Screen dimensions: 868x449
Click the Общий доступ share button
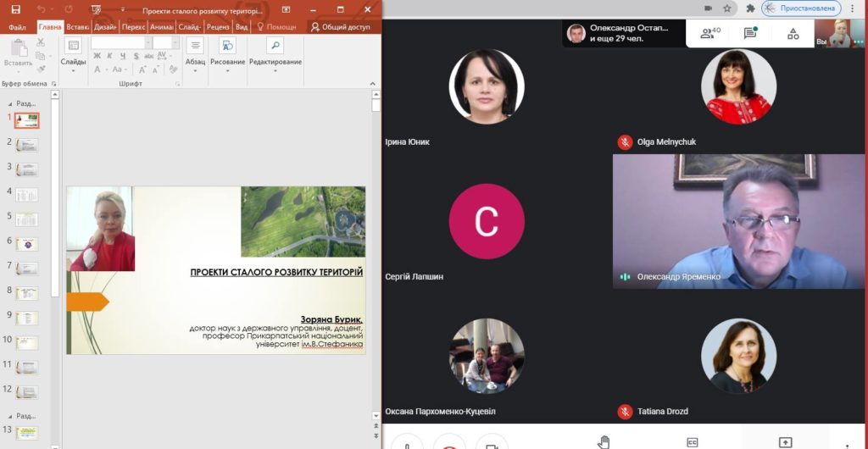click(340, 26)
